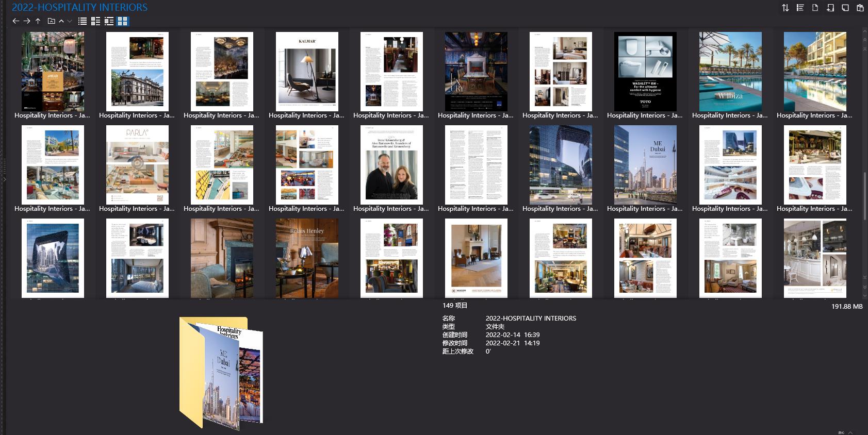The image size is (868, 435).
Task: Click the 类型 value 文件夹
Action: point(495,327)
